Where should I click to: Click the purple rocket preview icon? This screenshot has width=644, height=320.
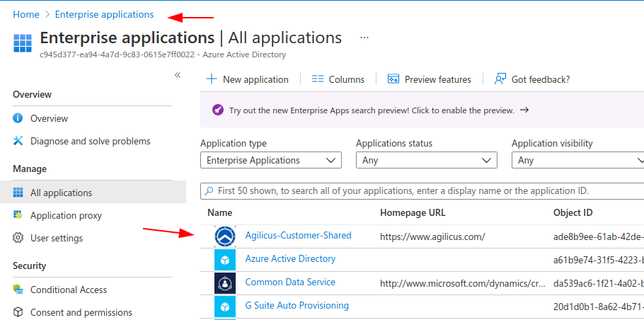pyautogui.click(x=218, y=110)
